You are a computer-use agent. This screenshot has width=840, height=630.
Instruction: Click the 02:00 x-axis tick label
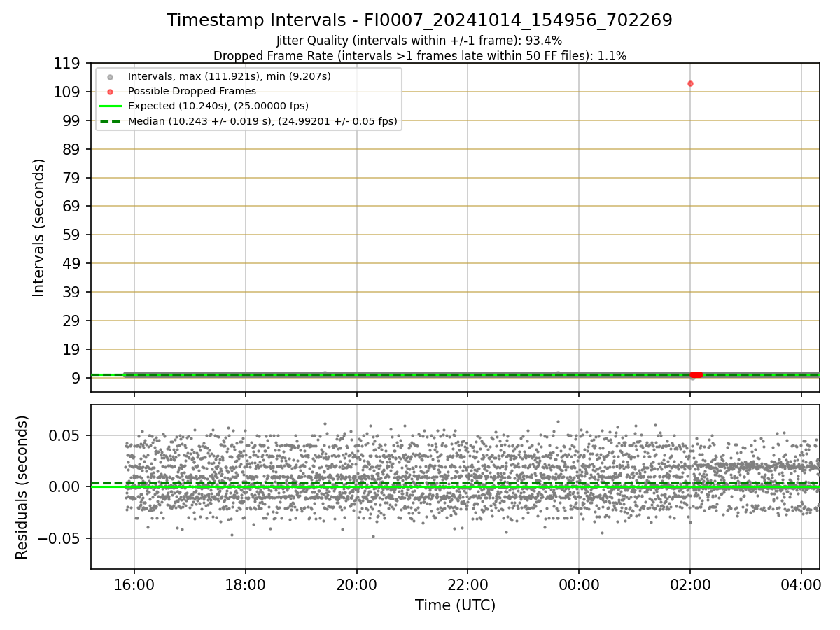click(690, 584)
